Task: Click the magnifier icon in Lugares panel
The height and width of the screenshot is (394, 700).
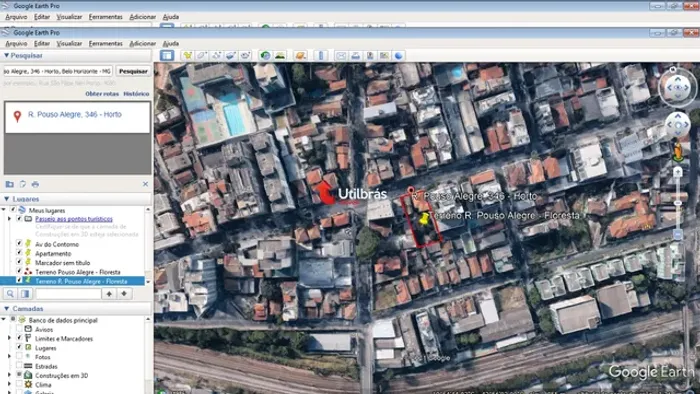Action: [10, 293]
